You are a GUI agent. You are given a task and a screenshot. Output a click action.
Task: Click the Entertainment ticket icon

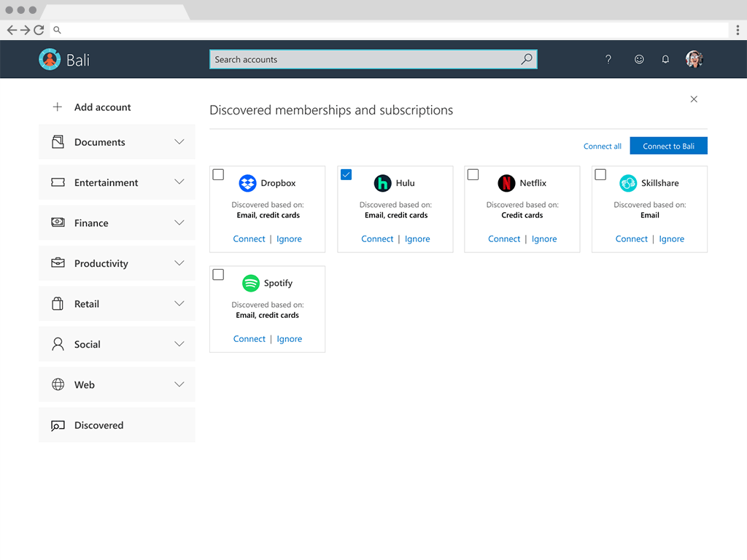[x=58, y=182]
